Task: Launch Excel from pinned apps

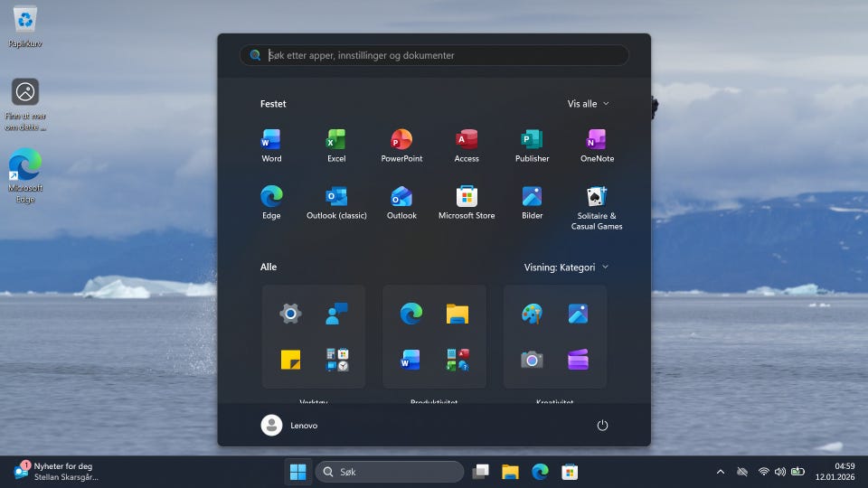Action: tap(336, 145)
